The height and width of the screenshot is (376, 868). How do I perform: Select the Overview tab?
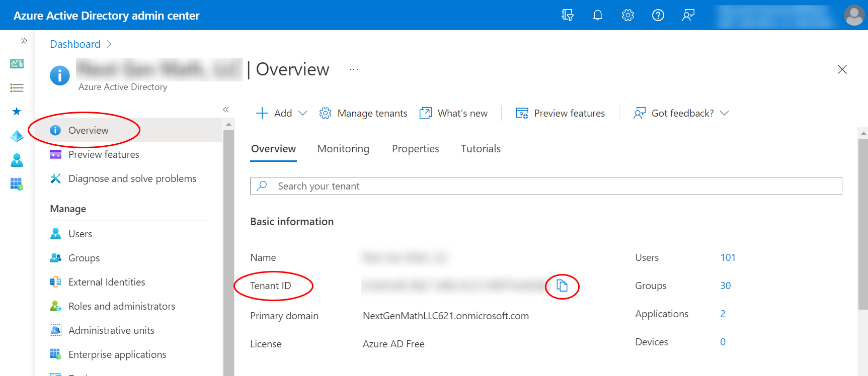(x=273, y=149)
